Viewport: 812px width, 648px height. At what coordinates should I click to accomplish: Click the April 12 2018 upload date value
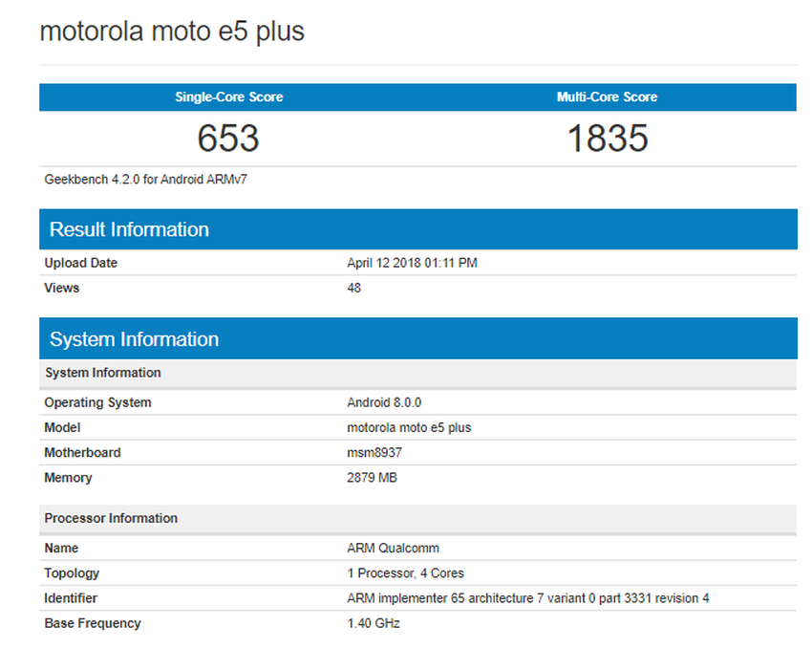coord(411,263)
